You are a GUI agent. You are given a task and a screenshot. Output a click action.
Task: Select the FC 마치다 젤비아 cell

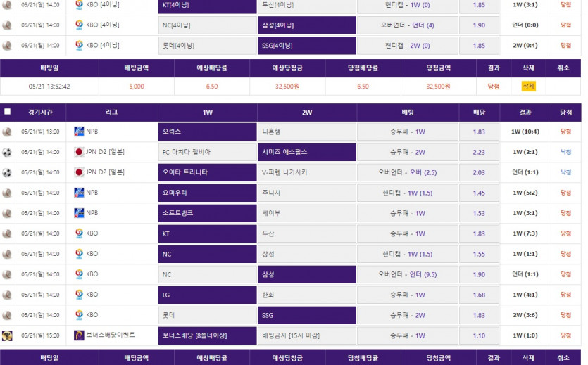(207, 153)
